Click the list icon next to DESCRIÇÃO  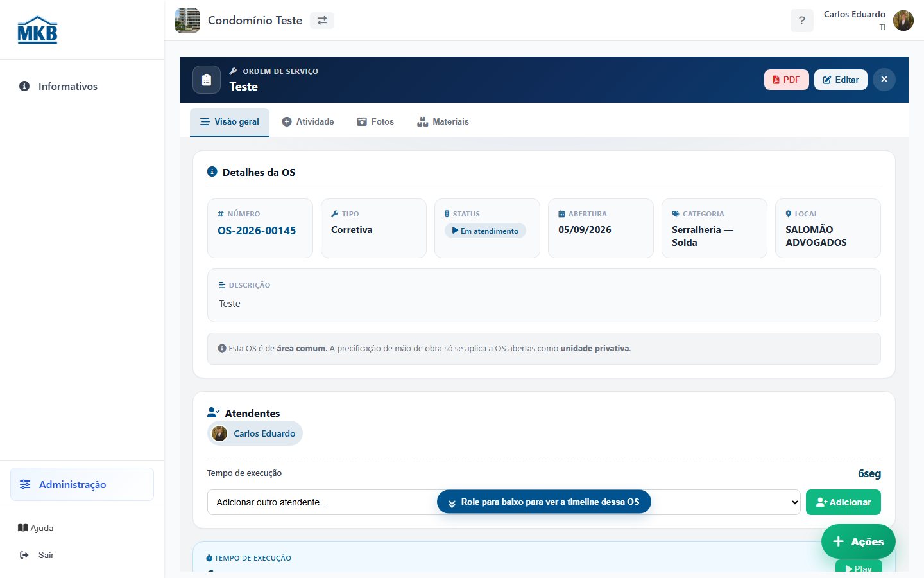(222, 285)
